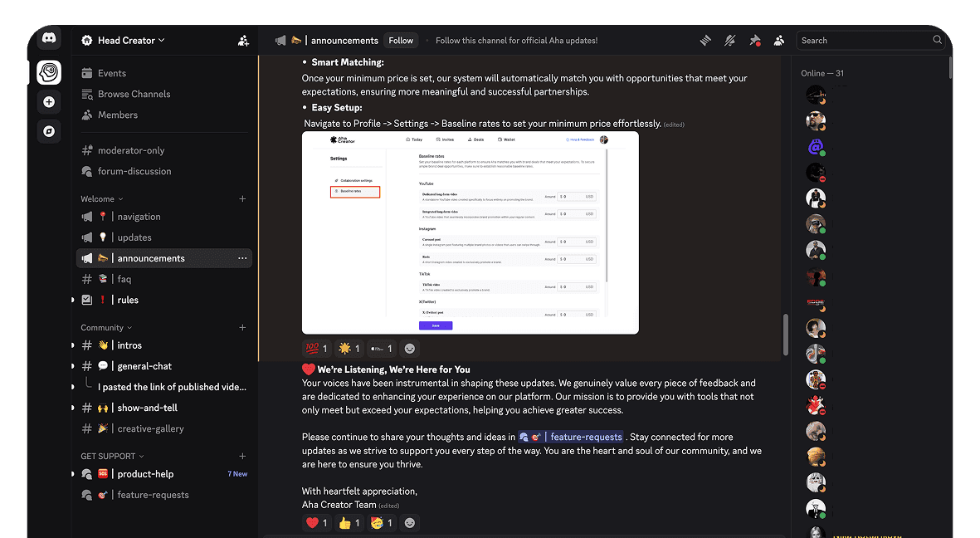Click the search magnifier icon
Screen dimensions: 980x538
[x=937, y=40]
